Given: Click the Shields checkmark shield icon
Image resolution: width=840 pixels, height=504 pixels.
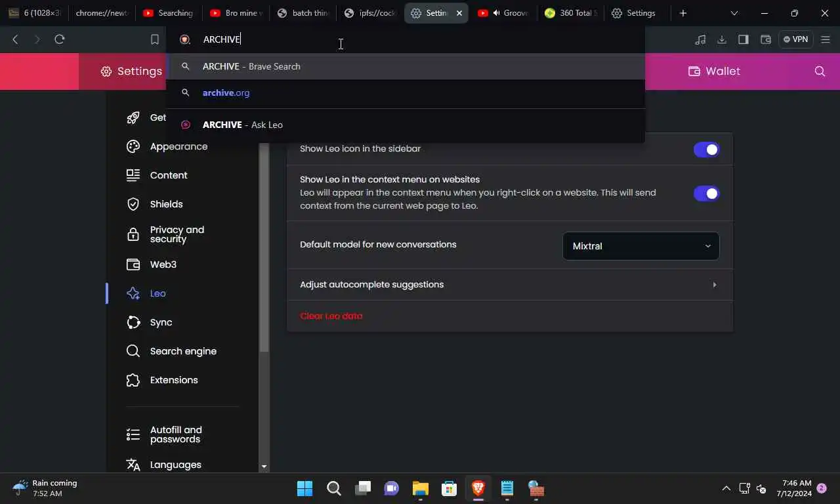Looking at the screenshot, I should pos(133,204).
